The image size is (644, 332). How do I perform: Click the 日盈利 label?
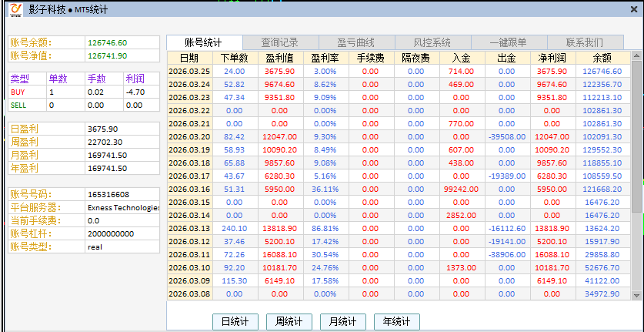[24, 129]
